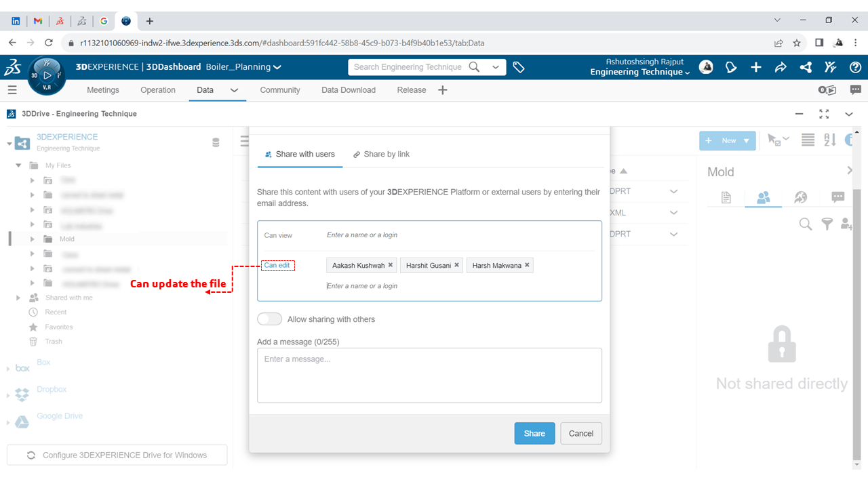Image resolution: width=868 pixels, height=488 pixels.
Task: Add a new dashboard tab with plus
Action: pyautogui.click(x=443, y=90)
